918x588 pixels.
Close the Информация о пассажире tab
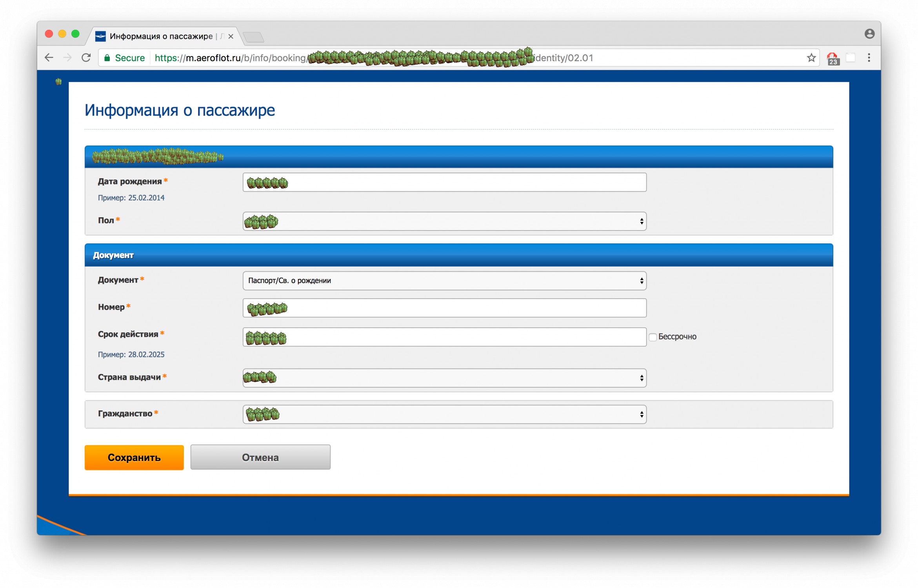point(231,36)
